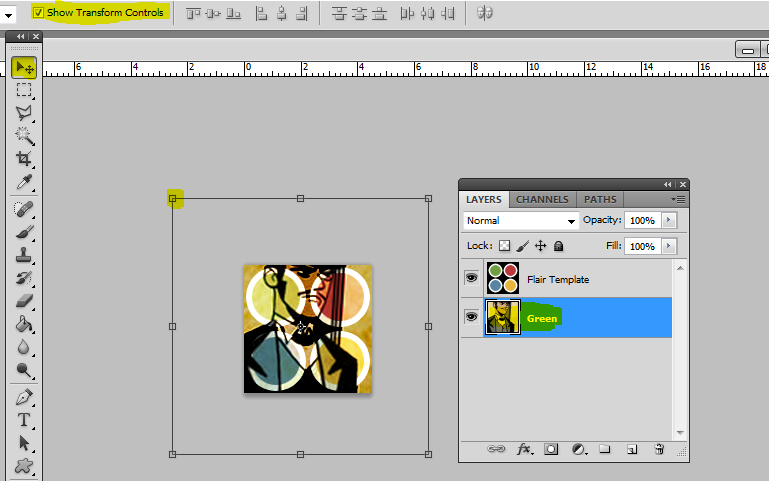Uncheck Show Transform Controls checkbox
The height and width of the screenshot is (481, 769).
tap(39, 13)
